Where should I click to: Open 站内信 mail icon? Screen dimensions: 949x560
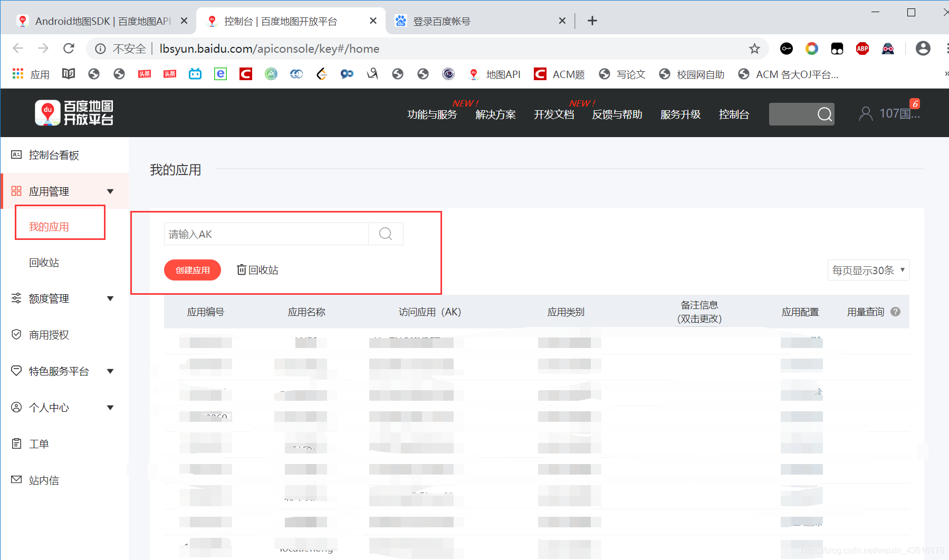pyautogui.click(x=16, y=479)
